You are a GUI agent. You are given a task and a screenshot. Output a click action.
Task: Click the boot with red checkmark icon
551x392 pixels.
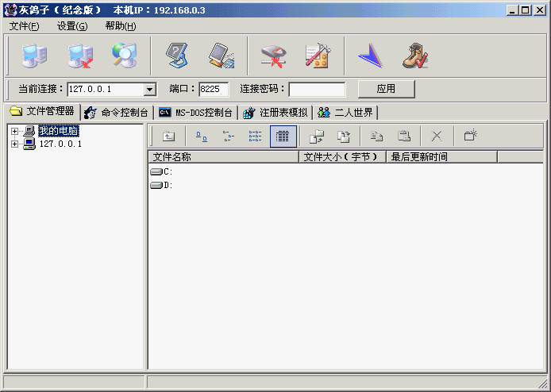click(414, 56)
